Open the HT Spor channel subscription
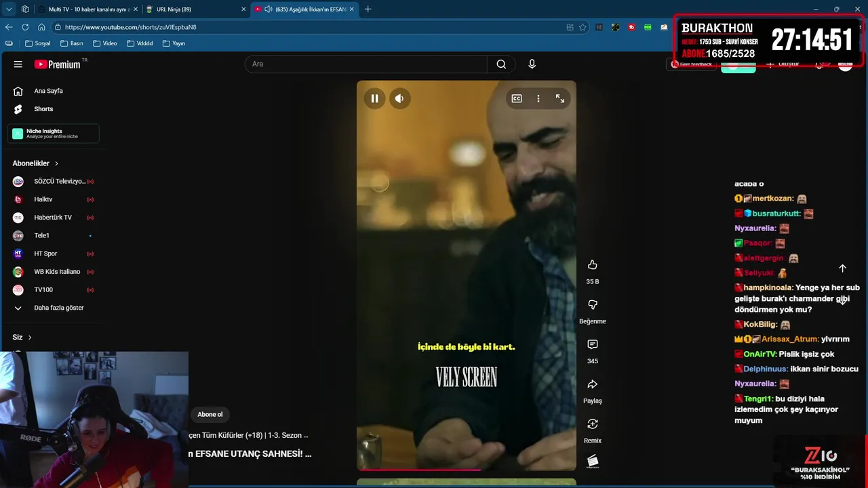868x488 pixels. [54, 253]
